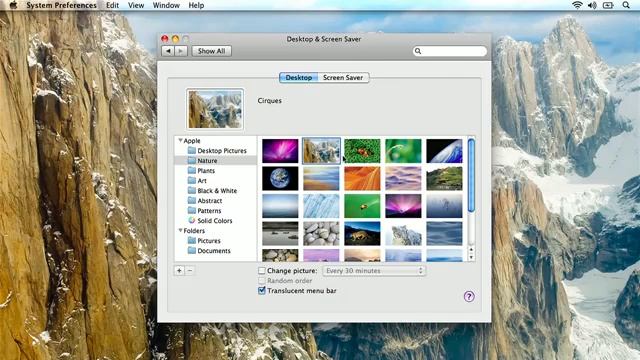640x360 pixels.
Task: Click the battery status icon
Action: coord(608,5)
